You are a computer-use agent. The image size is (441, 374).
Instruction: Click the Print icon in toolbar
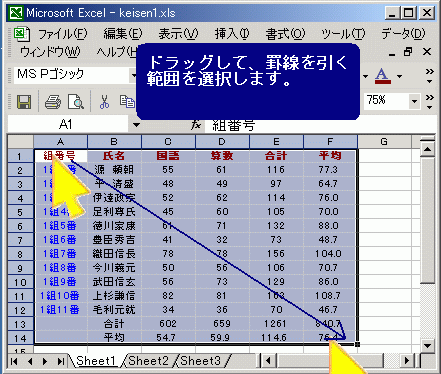(x=53, y=102)
